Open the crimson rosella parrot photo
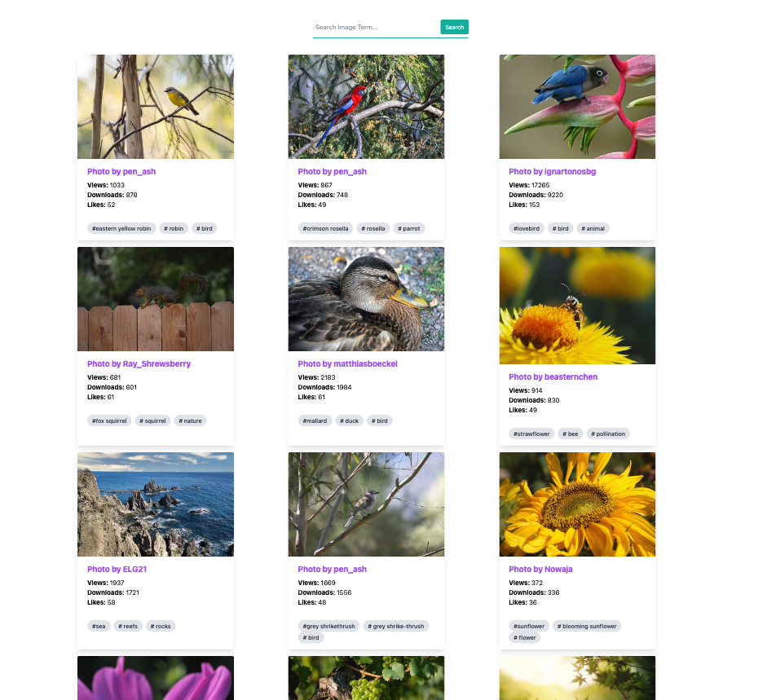The height and width of the screenshot is (700, 780). click(366, 107)
